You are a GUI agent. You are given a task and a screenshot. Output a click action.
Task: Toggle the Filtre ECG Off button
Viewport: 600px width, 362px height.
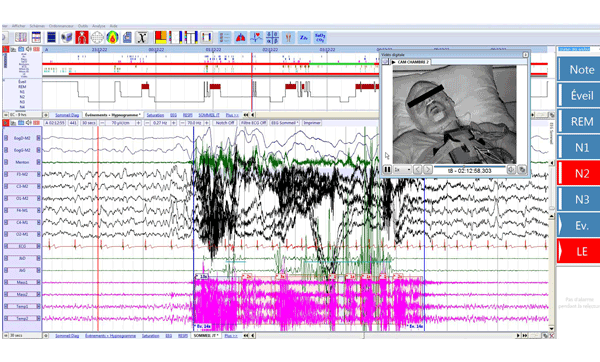click(x=253, y=123)
